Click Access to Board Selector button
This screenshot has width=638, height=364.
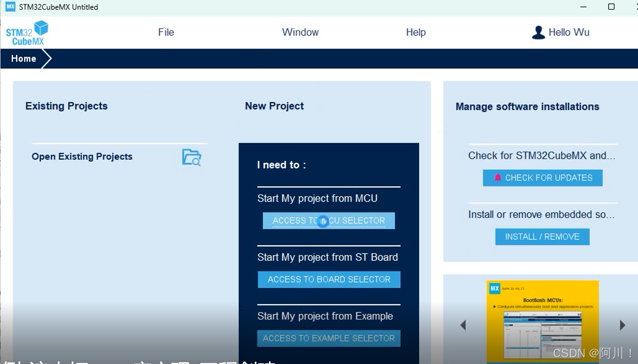point(329,279)
